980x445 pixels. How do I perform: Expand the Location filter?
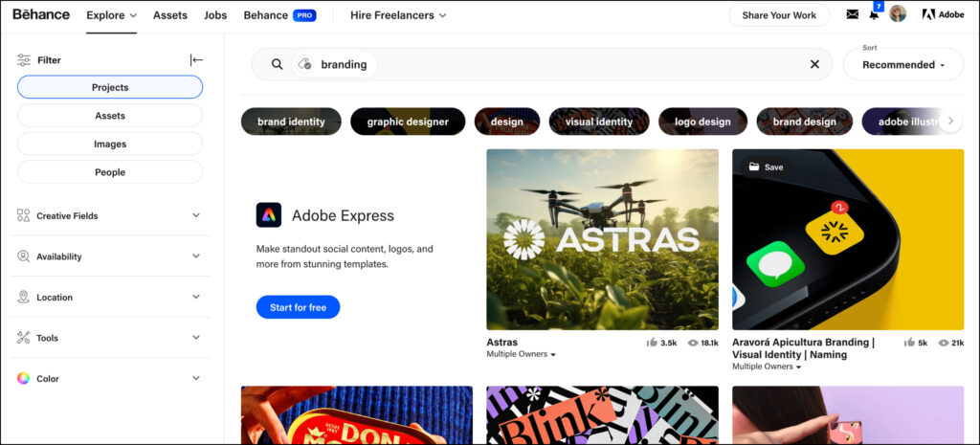110,297
